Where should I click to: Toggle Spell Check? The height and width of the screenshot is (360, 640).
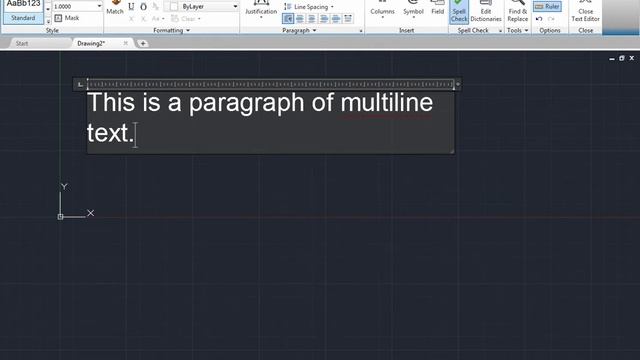click(459, 11)
